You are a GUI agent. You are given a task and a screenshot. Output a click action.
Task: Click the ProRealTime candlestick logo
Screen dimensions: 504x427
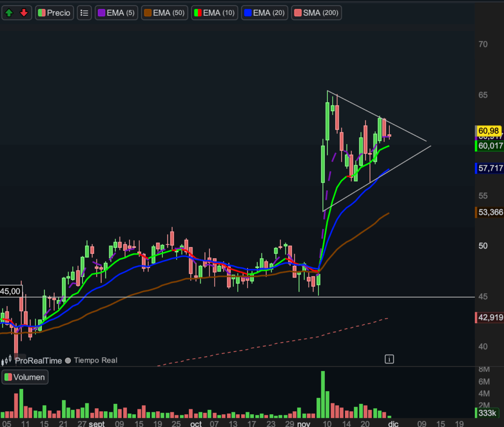pyautogui.click(x=7, y=361)
